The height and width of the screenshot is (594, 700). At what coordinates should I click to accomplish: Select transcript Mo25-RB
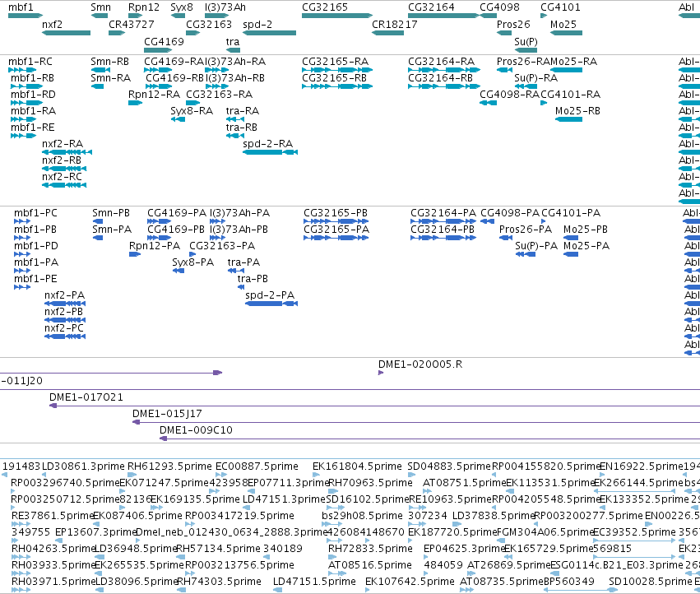click(x=568, y=119)
